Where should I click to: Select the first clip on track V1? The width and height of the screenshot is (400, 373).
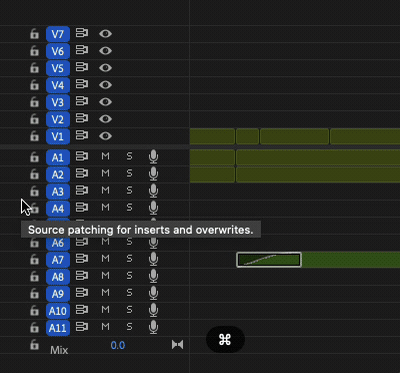[x=212, y=136]
